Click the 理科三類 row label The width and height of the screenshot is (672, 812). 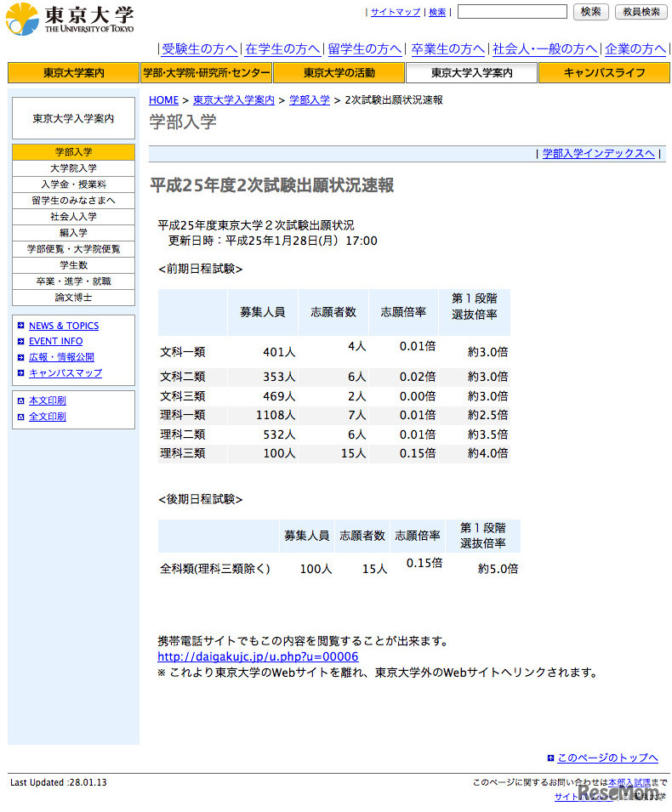183,454
